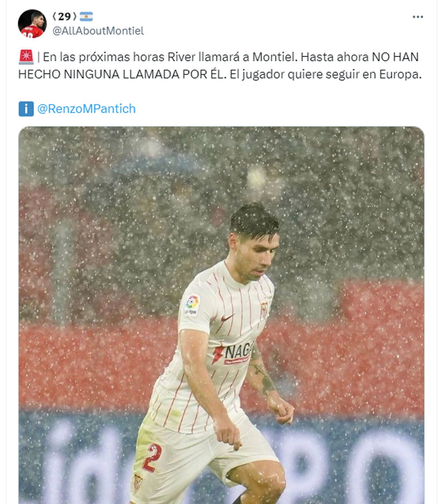Click the red siren emoji in the tweet
Viewport: 440px width, 504px height.
[x=26, y=57]
